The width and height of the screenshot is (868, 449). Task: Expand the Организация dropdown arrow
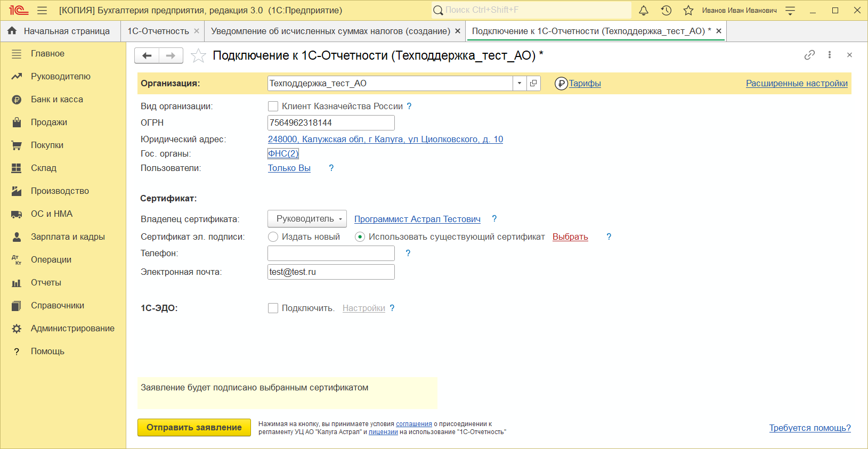pyautogui.click(x=520, y=83)
